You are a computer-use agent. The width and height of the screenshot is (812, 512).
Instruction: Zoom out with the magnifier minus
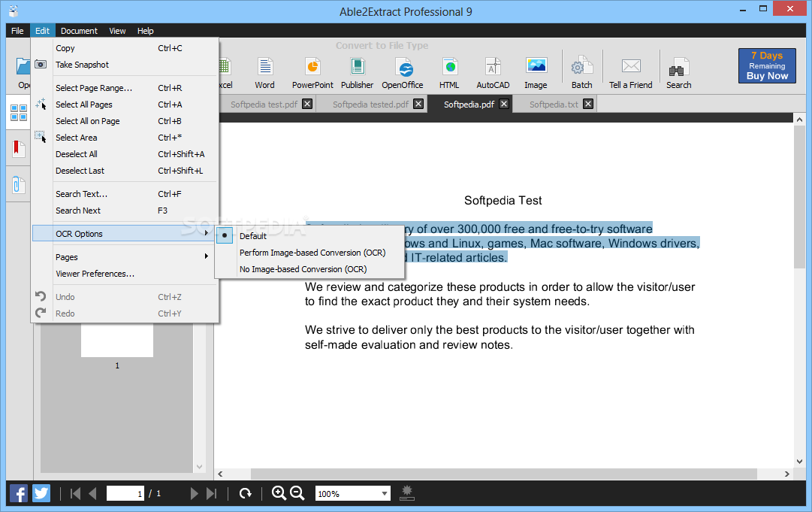297,493
